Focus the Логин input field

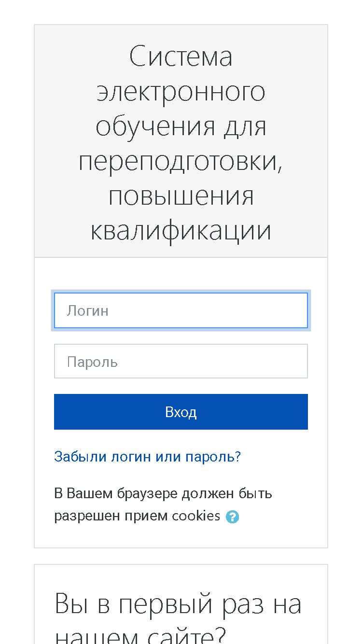point(181,310)
